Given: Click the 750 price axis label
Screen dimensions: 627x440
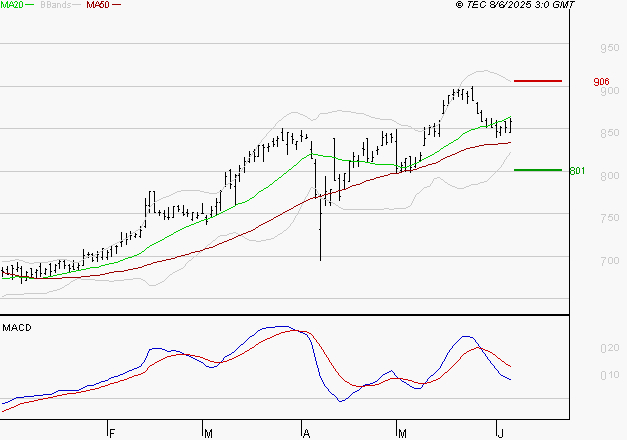Looking at the screenshot, I should 609,218.
